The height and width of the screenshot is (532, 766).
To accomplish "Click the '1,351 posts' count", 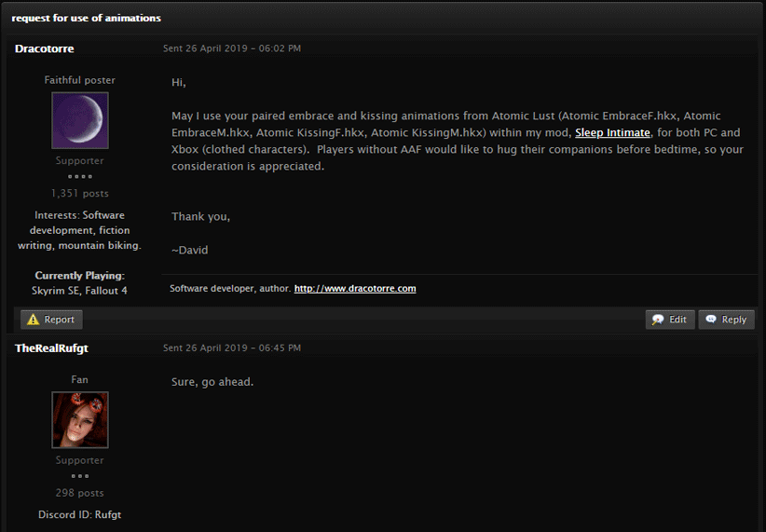I will (80, 194).
